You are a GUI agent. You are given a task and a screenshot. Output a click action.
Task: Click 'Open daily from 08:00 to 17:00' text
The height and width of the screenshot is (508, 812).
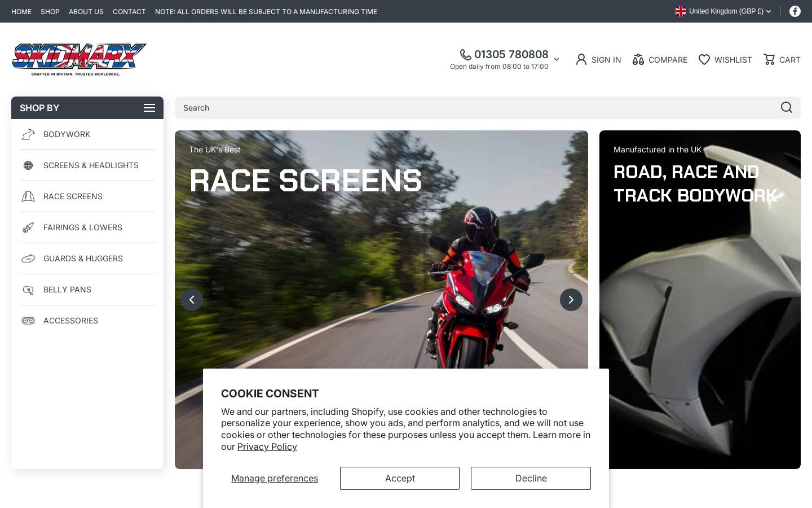(499, 67)
